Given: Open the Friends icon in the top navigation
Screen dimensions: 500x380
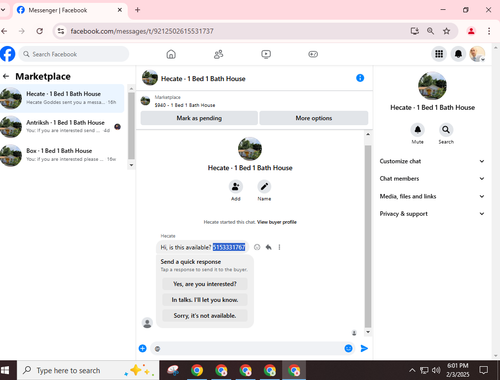Looking at the screenshot, I should [219, 54].
